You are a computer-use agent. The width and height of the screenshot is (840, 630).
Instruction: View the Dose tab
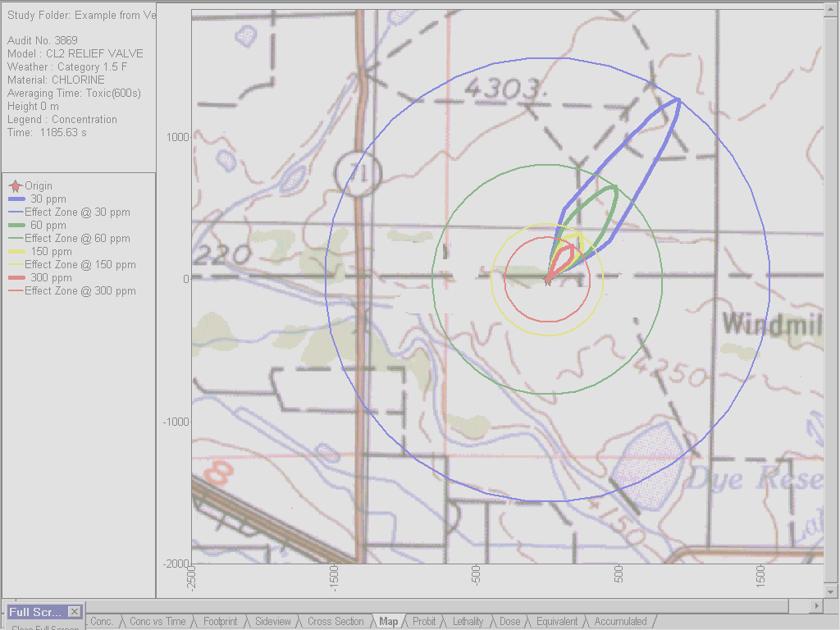[x=509, y=622]
